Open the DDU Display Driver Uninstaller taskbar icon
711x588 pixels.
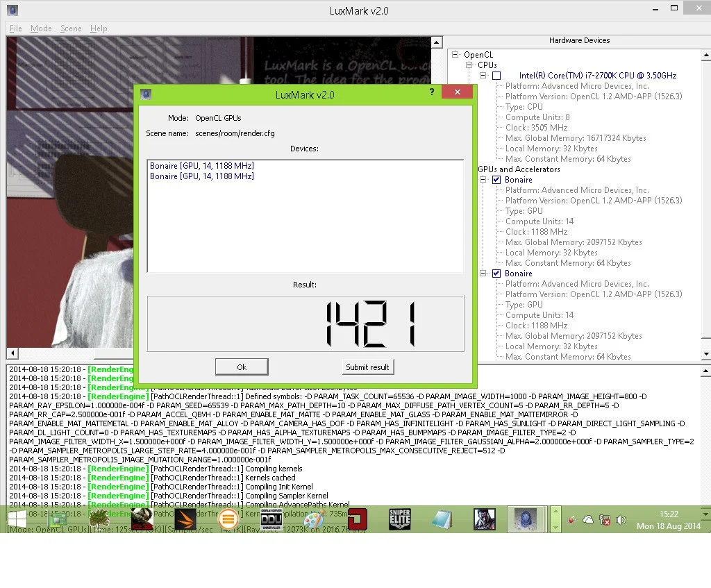(x=271, y=519)
